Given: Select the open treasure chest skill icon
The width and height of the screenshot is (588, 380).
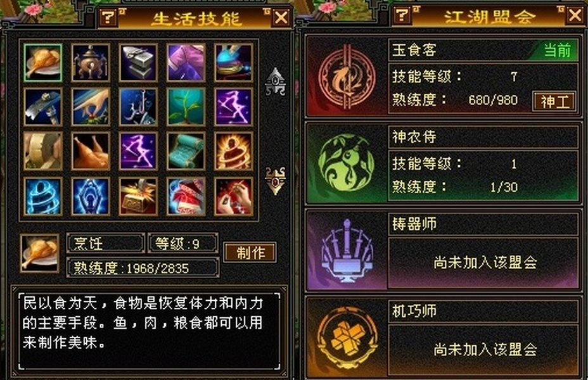Looking at the screenshot, I should 138,196.
